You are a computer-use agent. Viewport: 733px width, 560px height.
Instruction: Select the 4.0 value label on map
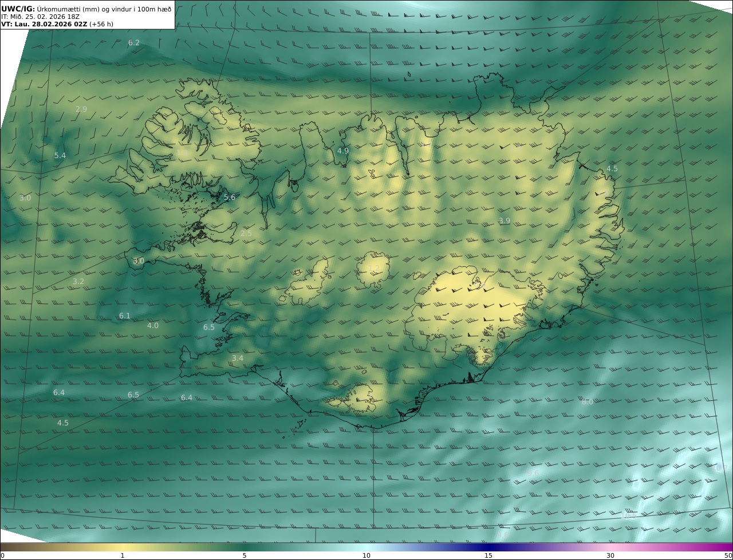click(x=153, y=326)
